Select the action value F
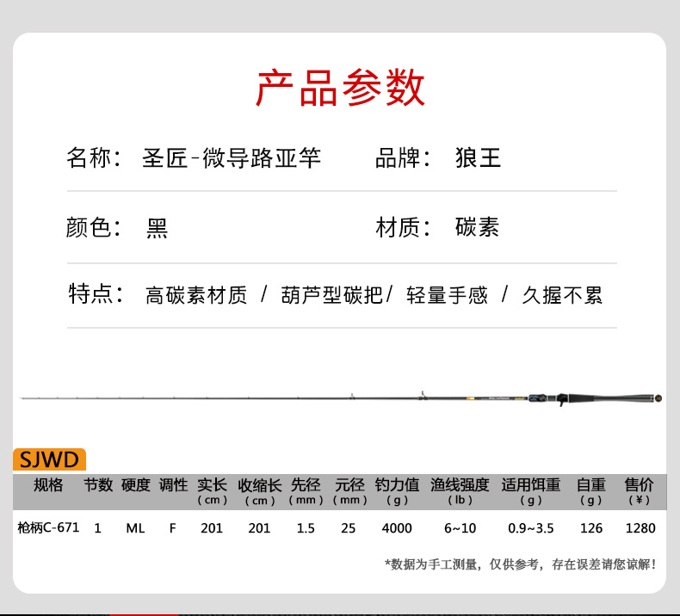This screenshot has width=680, height=616. coord(173,528)
